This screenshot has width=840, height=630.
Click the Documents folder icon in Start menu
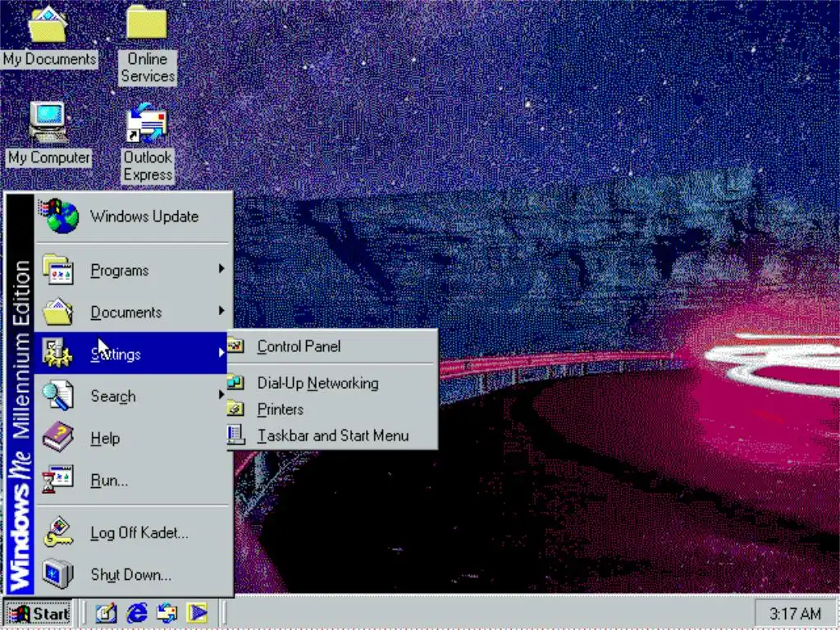pyautogui.click(x=58, y=312)
